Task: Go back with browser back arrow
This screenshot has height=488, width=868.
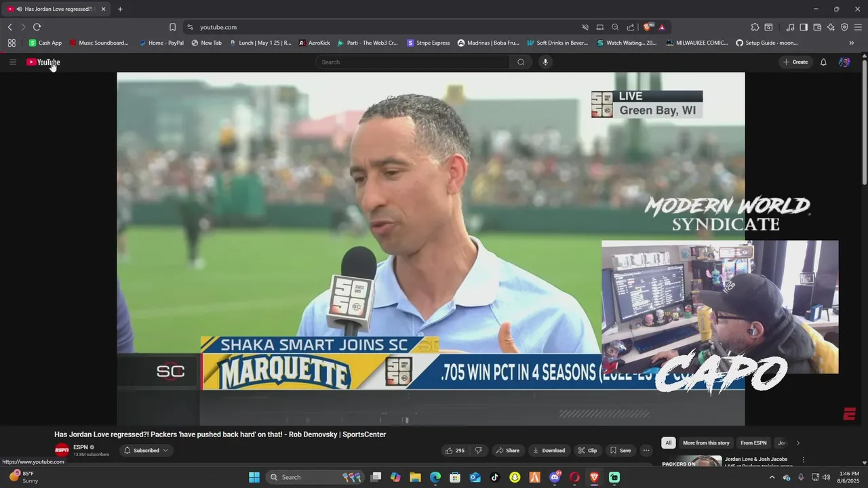Action: coord(9,27)
